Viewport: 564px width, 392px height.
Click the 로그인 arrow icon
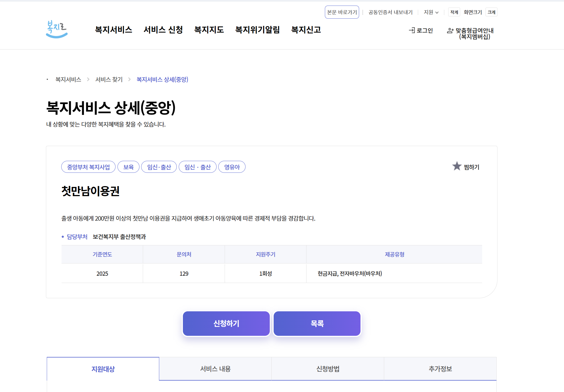coord(412,30)
